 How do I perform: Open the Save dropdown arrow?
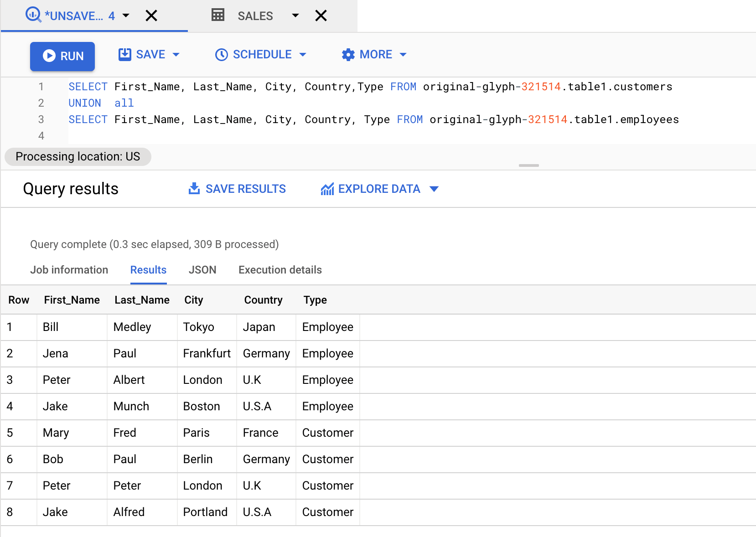(177, 54)
